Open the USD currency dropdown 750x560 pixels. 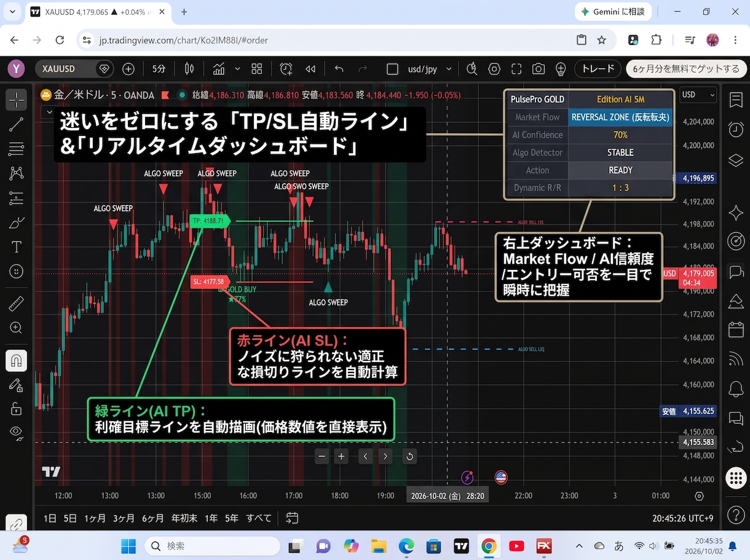[x=698, y=95]
